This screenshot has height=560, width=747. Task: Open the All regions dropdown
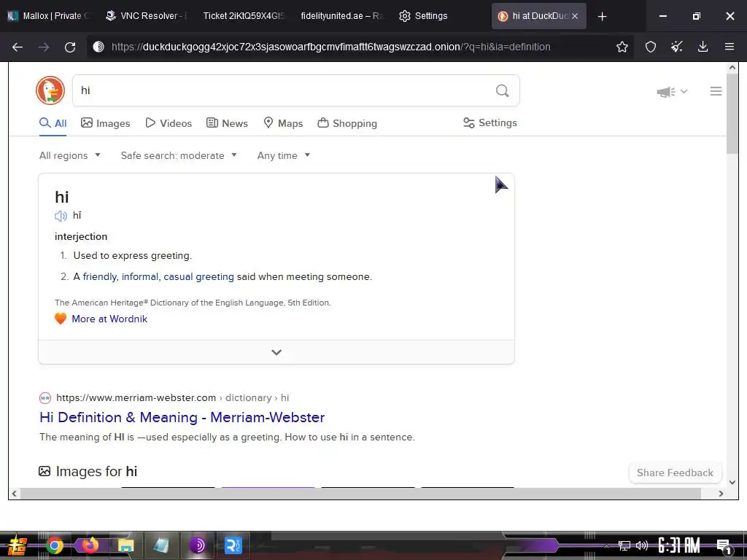click(70, 155)
